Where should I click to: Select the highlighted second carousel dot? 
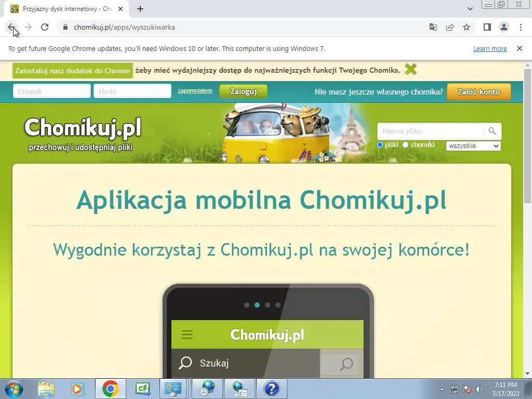pyautogui.click(x=257, y=305)
